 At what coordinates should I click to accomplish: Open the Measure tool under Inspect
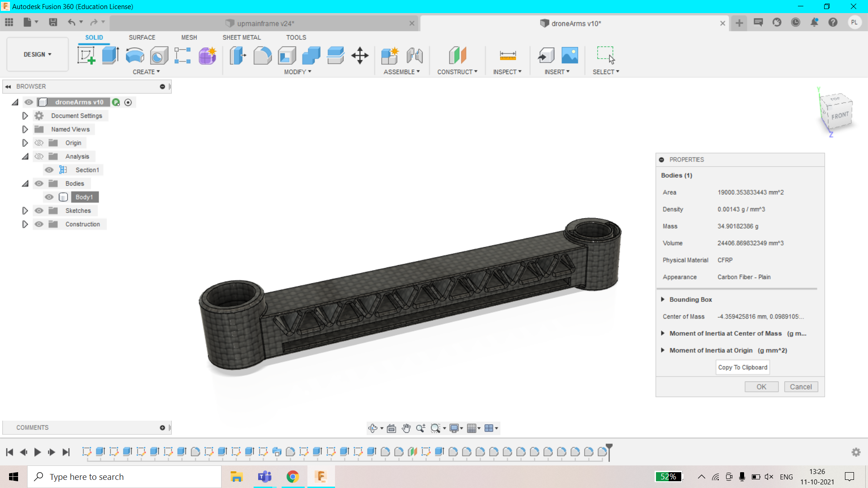point(507,55)
